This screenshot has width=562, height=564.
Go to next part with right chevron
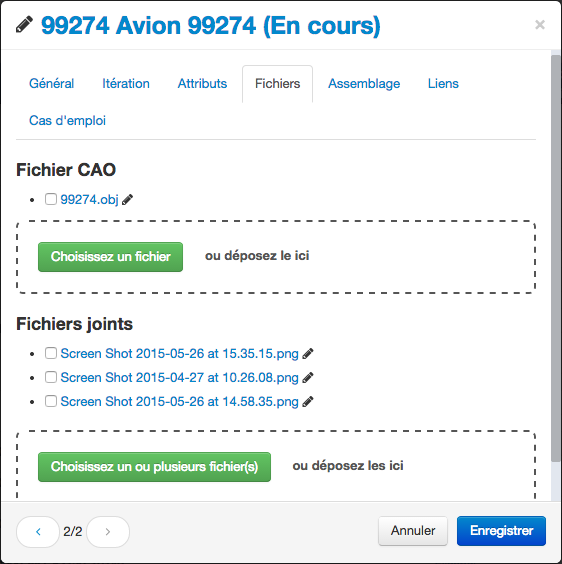pyautogui.click(x=108, y=532)
